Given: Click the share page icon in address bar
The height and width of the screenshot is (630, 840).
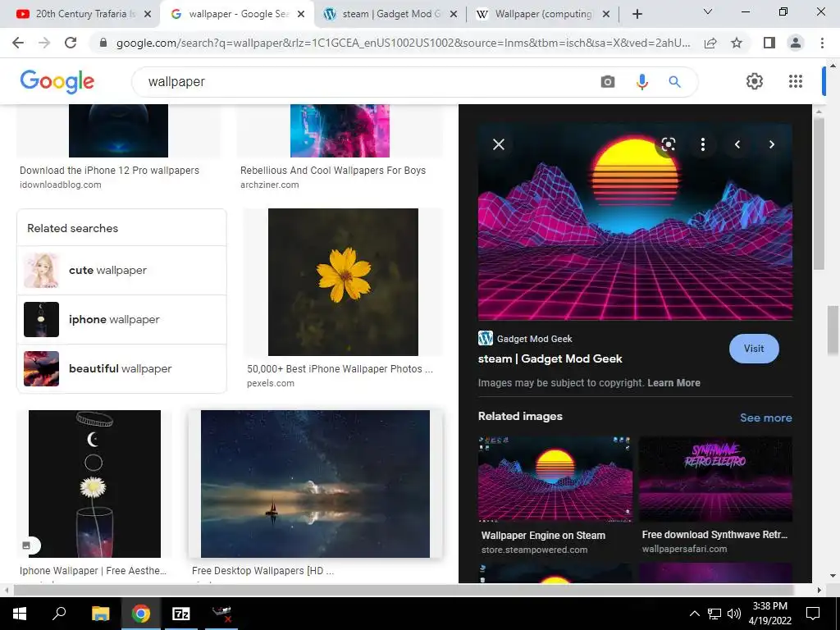Looking at the screenshot, I should point(710,43).
